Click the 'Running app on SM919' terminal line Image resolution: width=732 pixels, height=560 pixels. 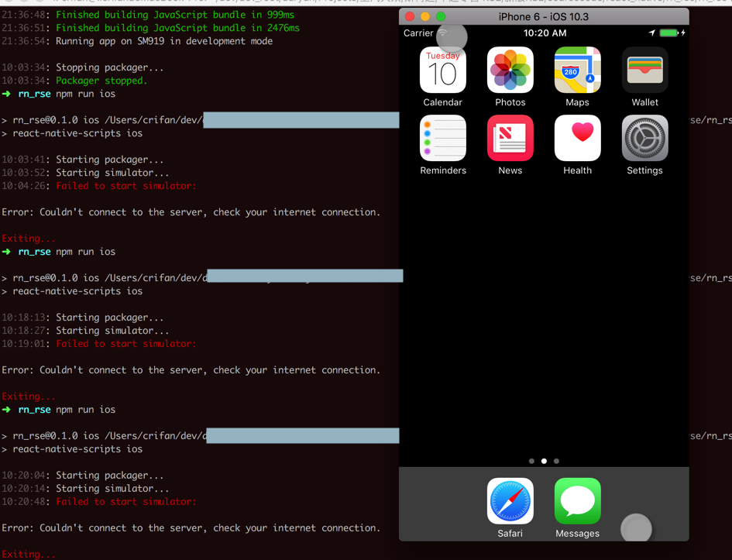pos(137,41)
